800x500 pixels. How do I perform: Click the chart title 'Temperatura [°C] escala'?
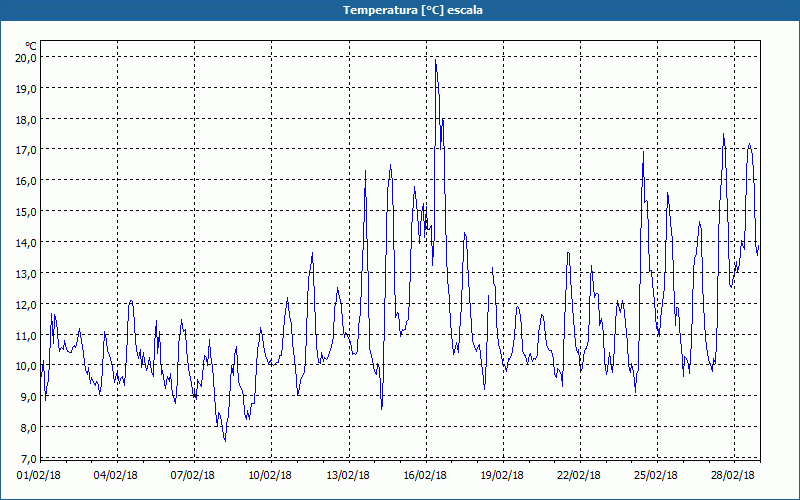(x=413, y=10)
